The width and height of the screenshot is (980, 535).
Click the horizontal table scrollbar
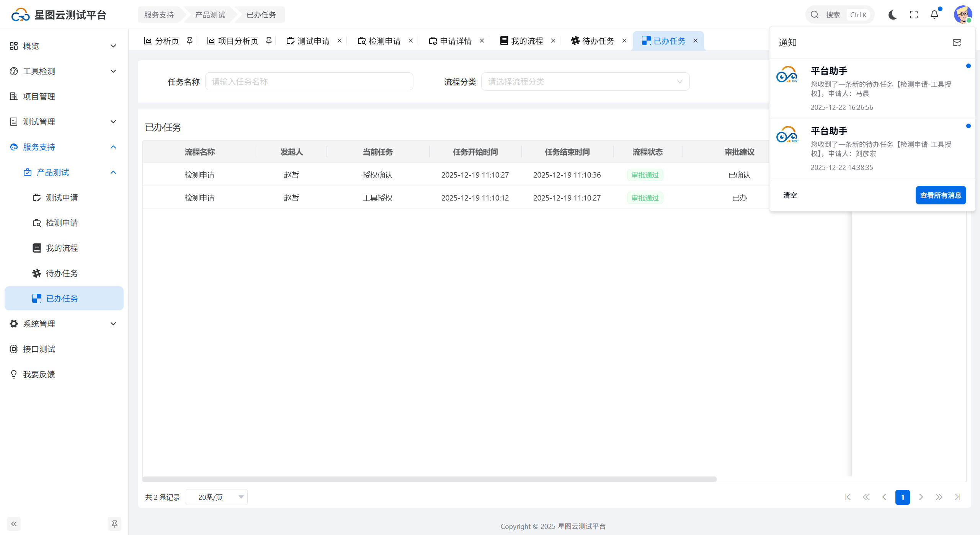tap(429, 479)
